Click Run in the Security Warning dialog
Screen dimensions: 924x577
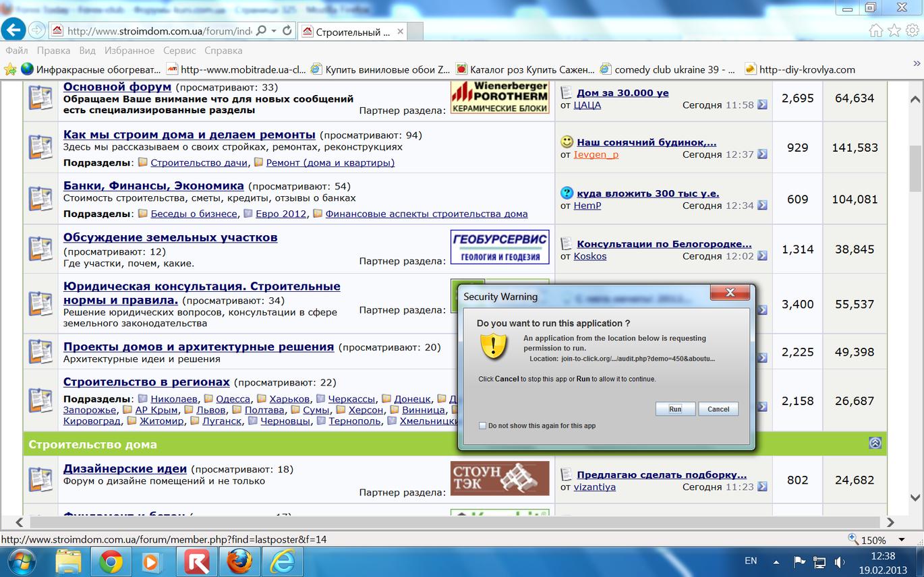(x=675, y=409)
